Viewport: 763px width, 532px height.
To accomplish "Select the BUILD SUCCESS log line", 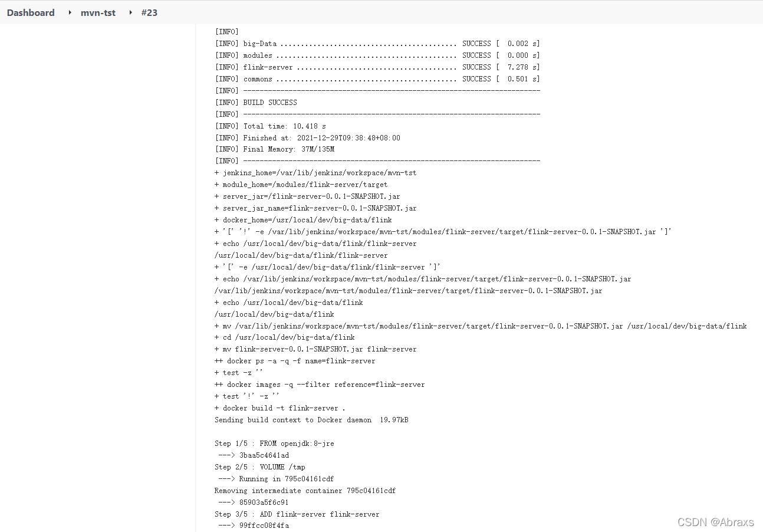I will pos(256,103).
